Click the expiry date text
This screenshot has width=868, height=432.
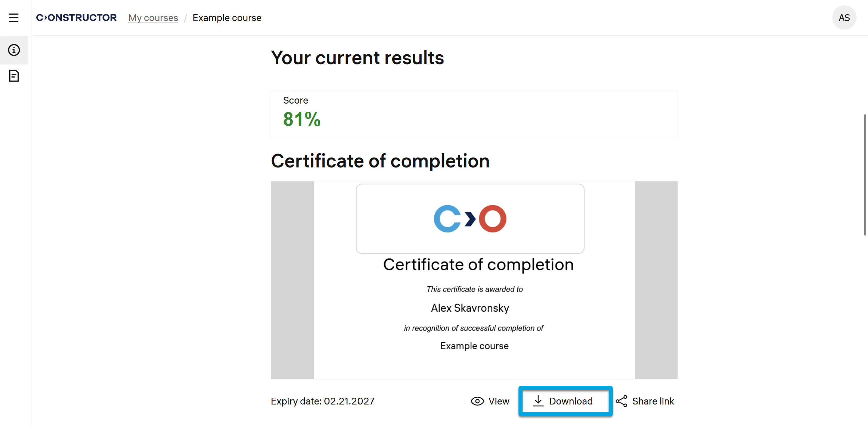[x=322, y=401]
